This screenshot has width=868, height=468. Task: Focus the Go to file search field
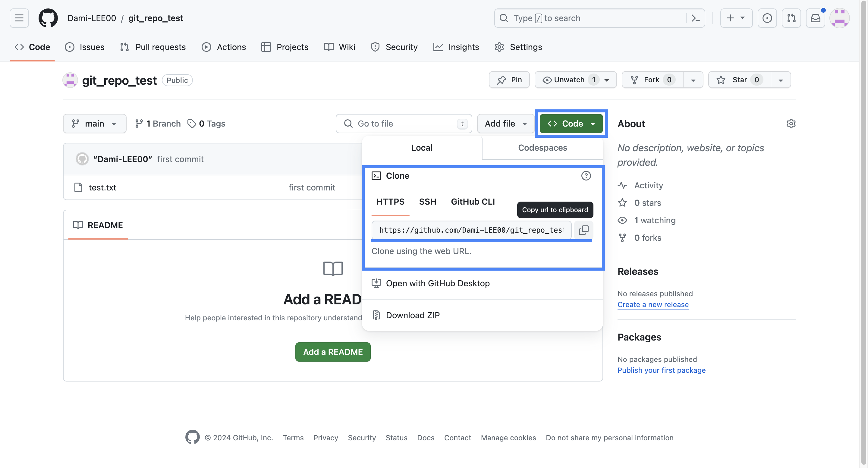(x=404, y=124)
